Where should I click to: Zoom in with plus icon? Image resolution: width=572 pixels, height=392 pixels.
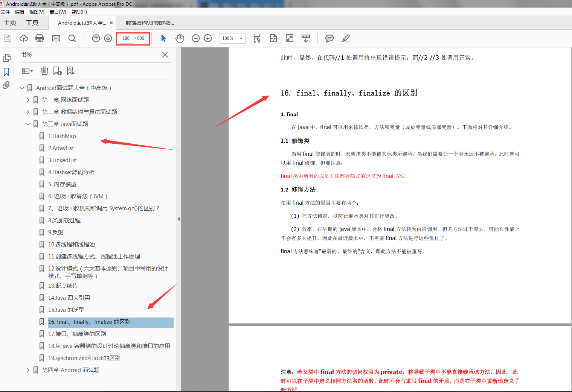point(208,38)
